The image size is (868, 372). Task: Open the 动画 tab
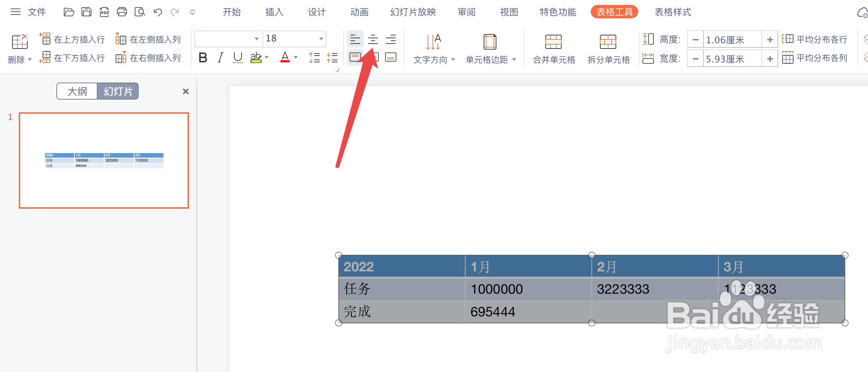click(360, 12)
